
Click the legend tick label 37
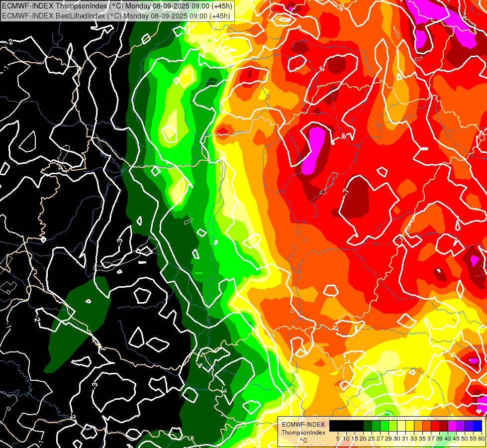[x=431, y=439]
